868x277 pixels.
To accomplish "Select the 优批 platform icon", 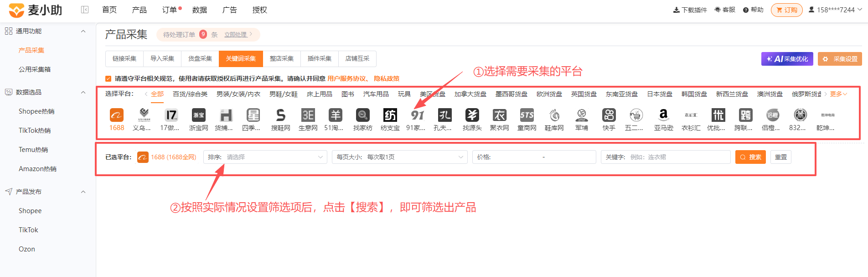I will point(718,115).
